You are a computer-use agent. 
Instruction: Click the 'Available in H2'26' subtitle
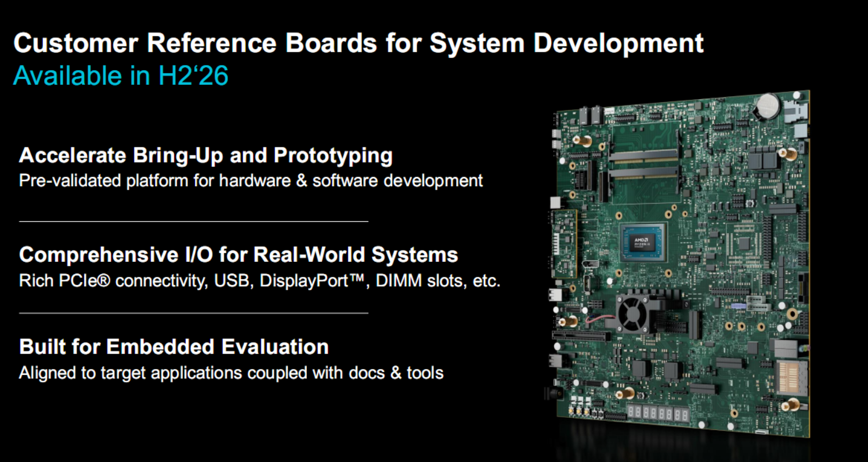(121, 75)
